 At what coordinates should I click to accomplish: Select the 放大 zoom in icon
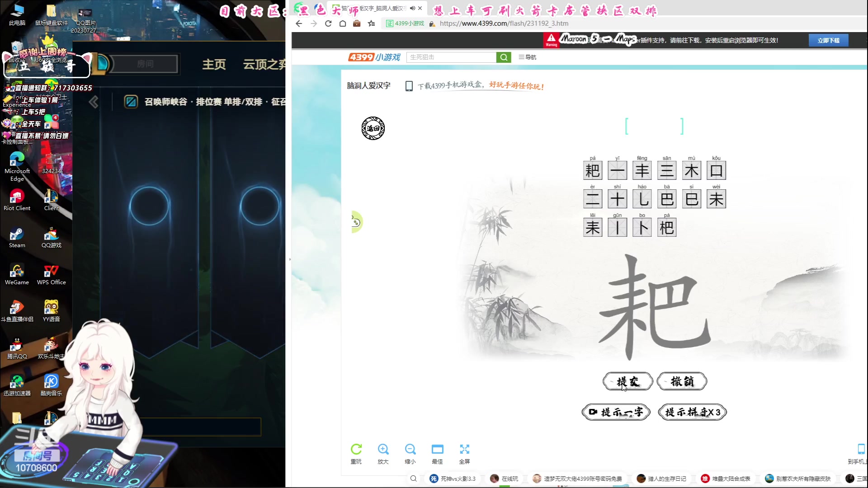coord(383,449)
